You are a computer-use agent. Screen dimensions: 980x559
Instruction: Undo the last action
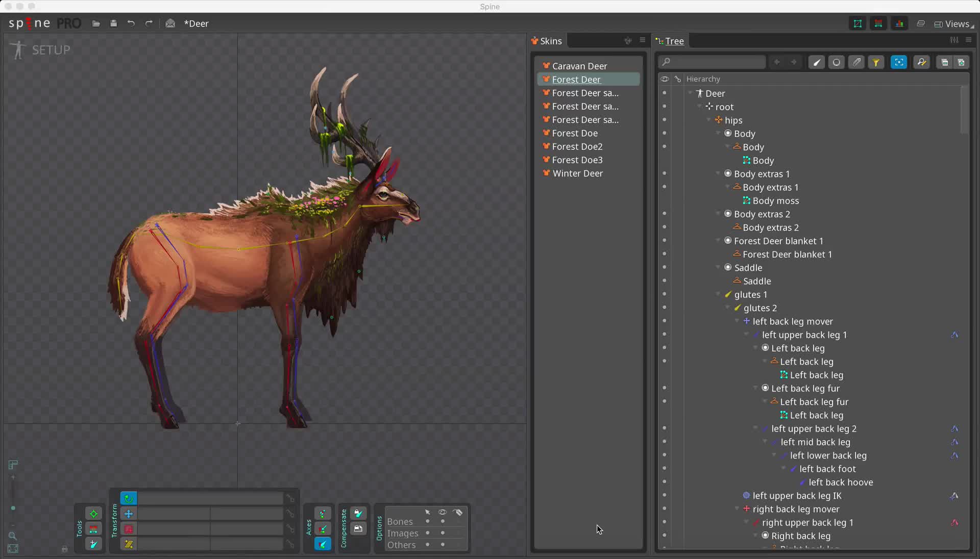[131, 23]
